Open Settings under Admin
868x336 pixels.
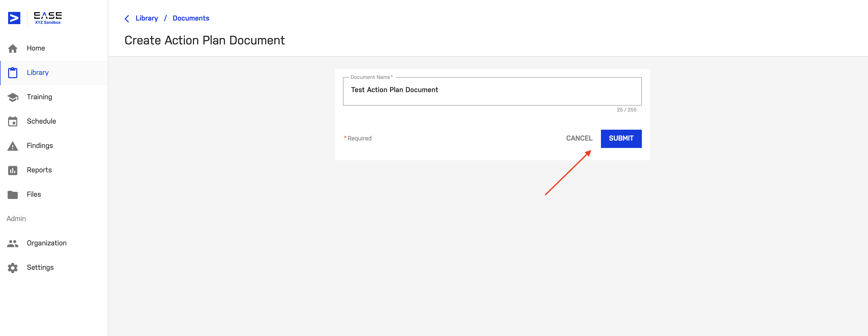[54, 268]
